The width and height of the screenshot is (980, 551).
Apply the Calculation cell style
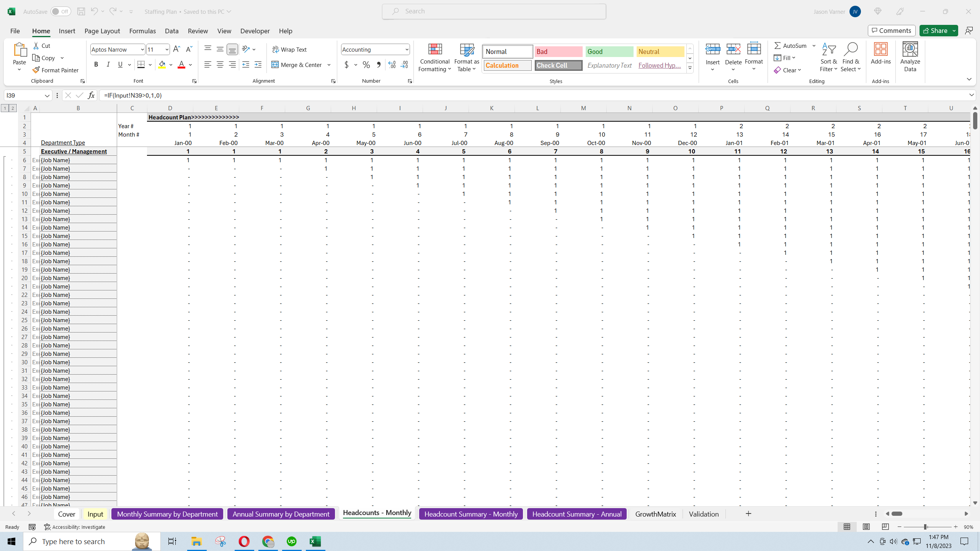[x=507, y=65]
